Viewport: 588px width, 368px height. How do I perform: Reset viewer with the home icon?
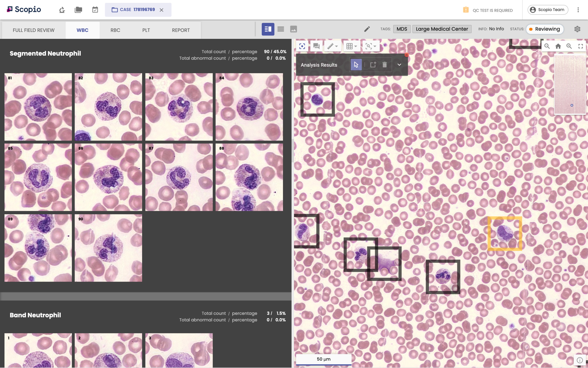coord(558,46)
